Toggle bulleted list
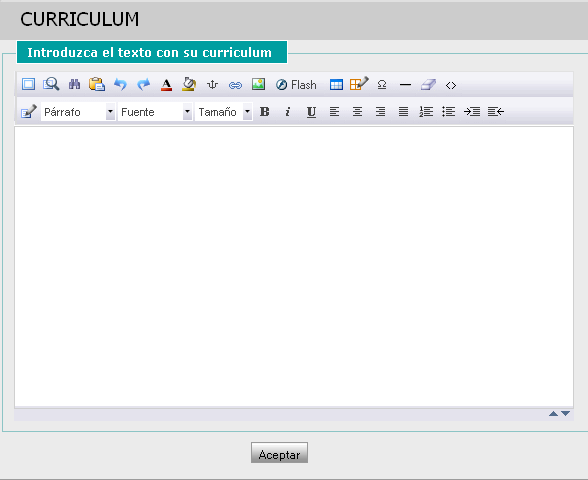 [448, 112]
